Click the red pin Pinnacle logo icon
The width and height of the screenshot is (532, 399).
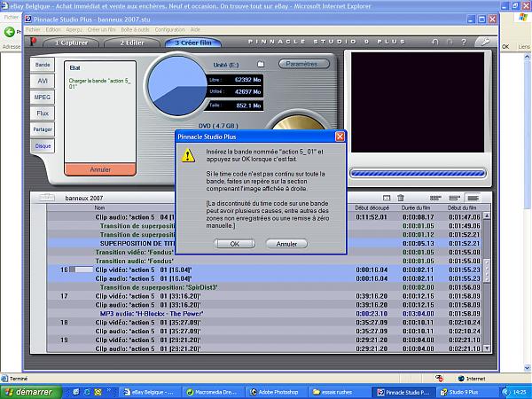click(x=34, y=42)
